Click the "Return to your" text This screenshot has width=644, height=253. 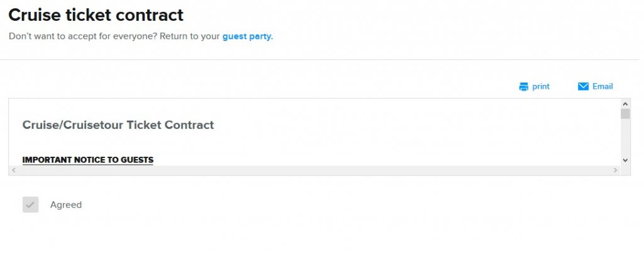point(189,37)
